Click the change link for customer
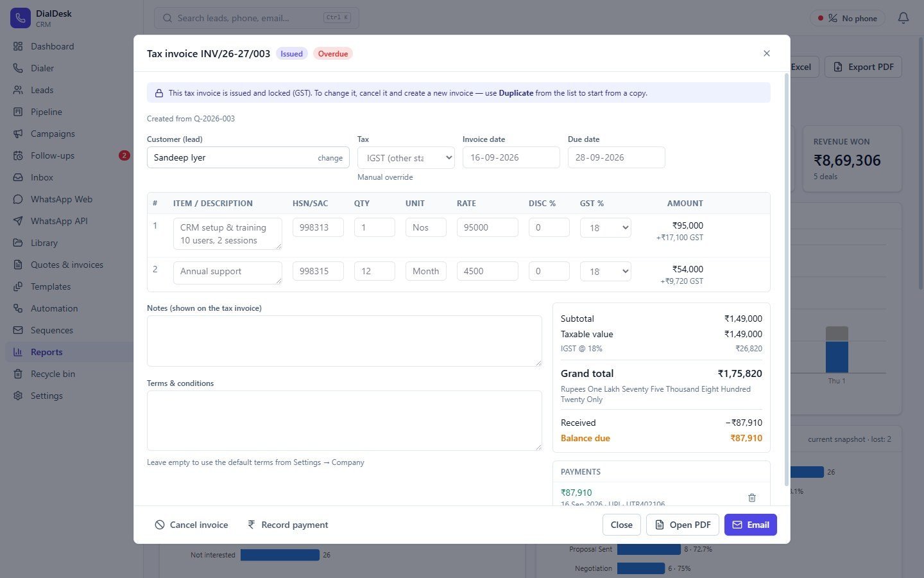Viewport: 924px width, 578px height. pos(330,158)
